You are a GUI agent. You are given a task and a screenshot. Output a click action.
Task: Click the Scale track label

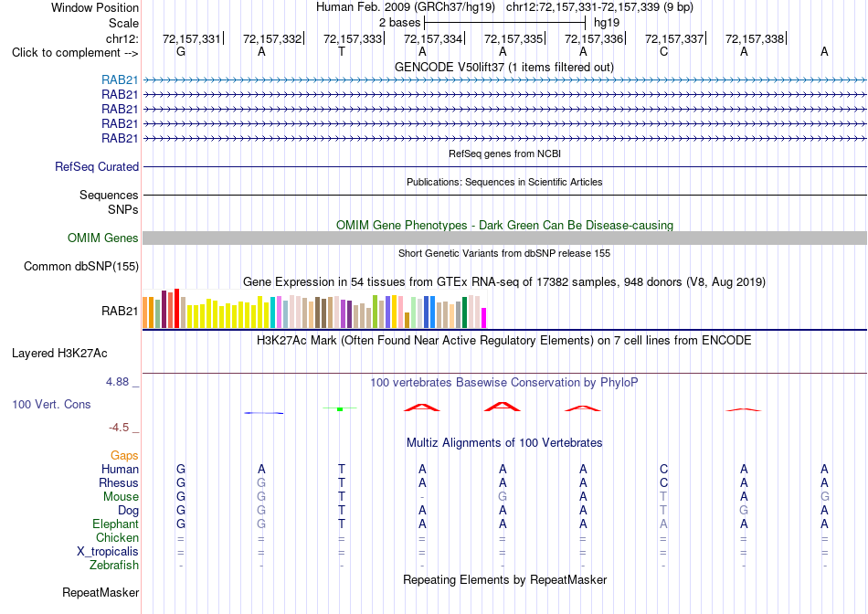[x=123, y=23]
